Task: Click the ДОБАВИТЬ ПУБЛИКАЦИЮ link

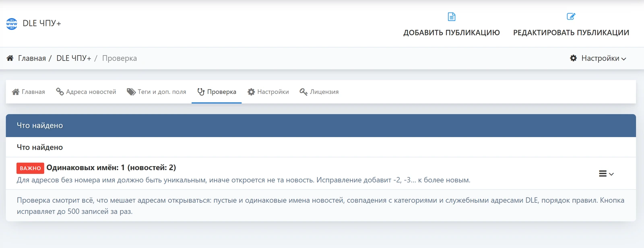Action: point(452,33)
